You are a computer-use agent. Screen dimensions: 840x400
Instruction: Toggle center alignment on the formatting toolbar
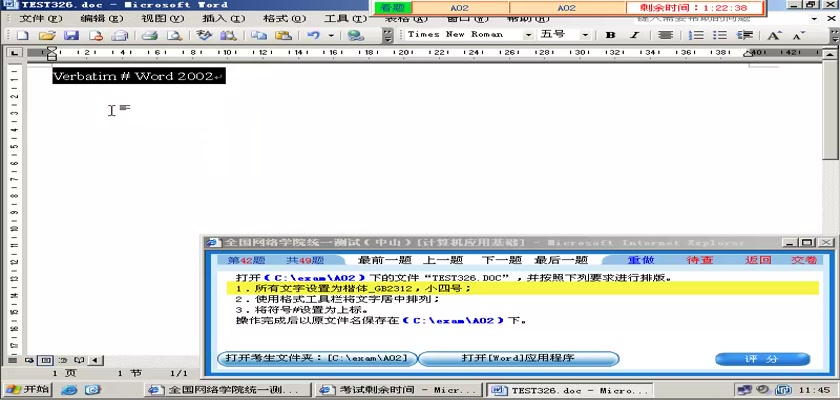point(665,35)
